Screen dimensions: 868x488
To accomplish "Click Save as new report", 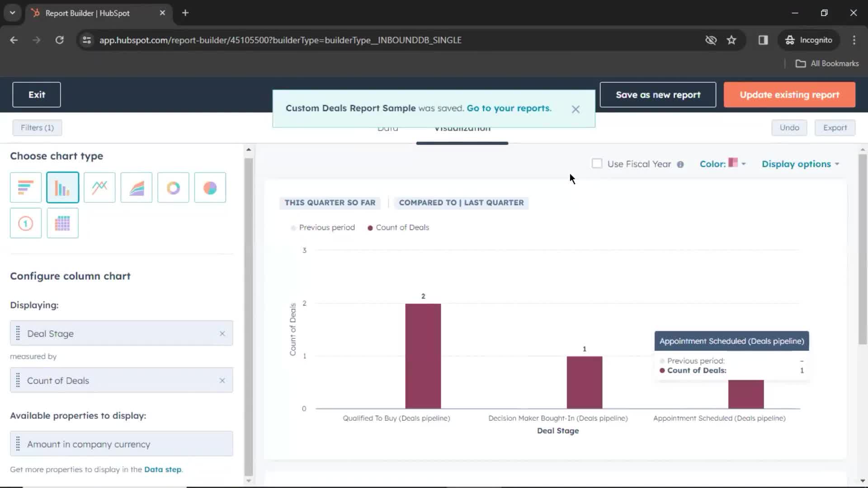I will coord(658,95).
